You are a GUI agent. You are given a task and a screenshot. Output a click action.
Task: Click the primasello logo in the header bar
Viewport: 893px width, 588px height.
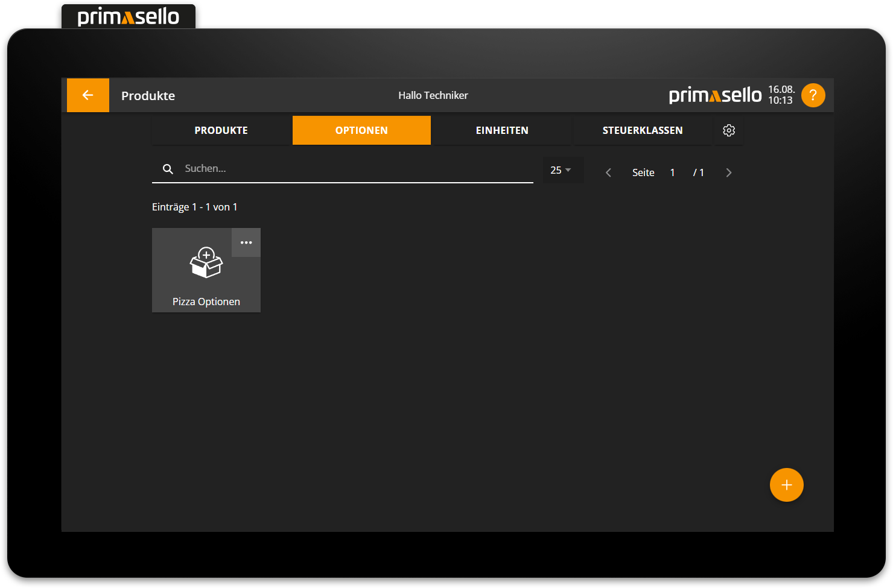[715, 95]
